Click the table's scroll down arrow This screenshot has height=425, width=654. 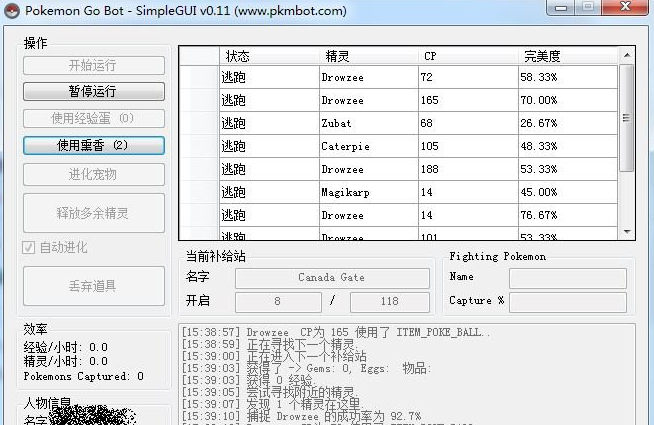click(626, 231)
